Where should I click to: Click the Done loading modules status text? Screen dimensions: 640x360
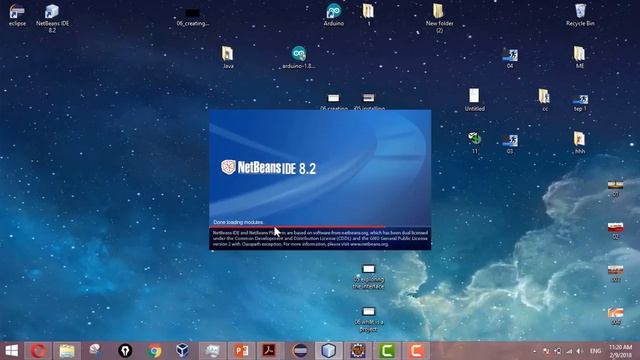[238, 222]
